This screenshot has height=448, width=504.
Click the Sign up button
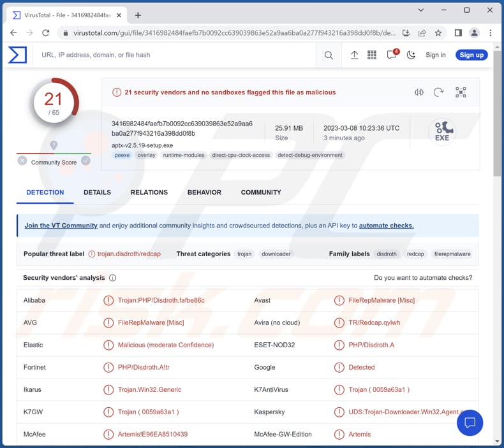coord(471,55)
